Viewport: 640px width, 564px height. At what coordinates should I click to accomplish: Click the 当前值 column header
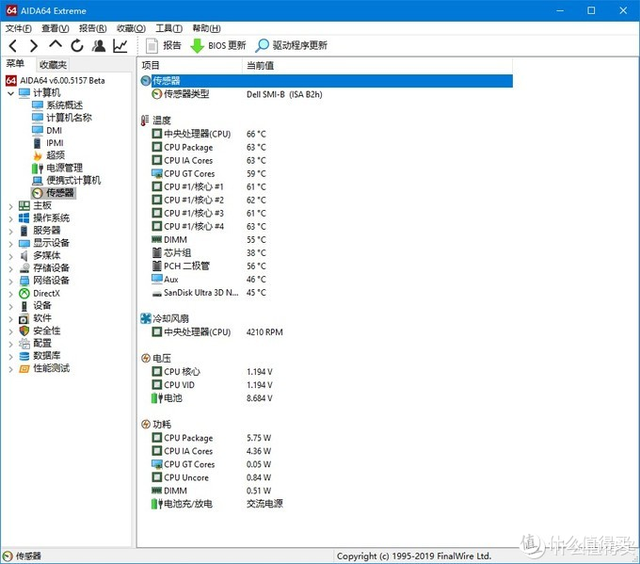coord(260,65)
